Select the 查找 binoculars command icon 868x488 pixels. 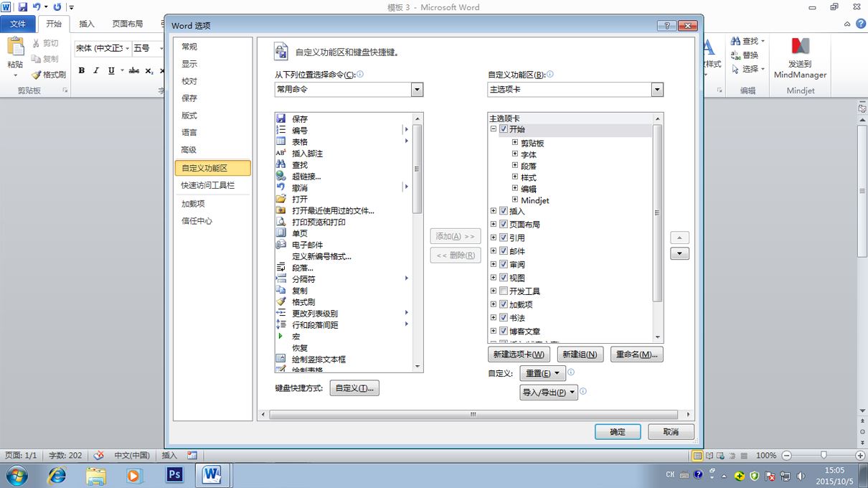pos(281,164)
